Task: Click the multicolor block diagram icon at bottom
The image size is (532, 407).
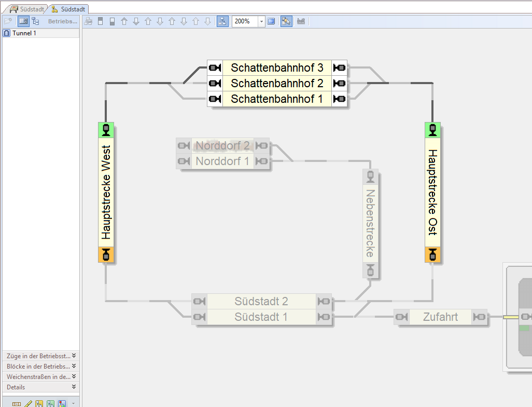Action: click(x=62, y=403)
